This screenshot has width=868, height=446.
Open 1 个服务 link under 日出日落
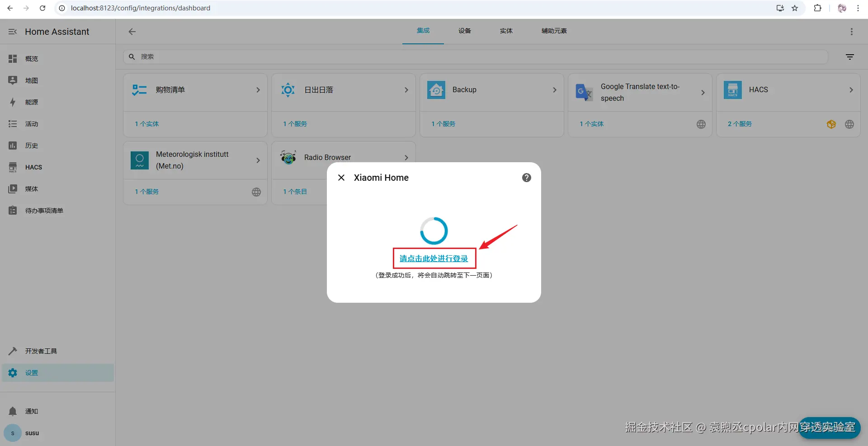click(x=295, y=124)
